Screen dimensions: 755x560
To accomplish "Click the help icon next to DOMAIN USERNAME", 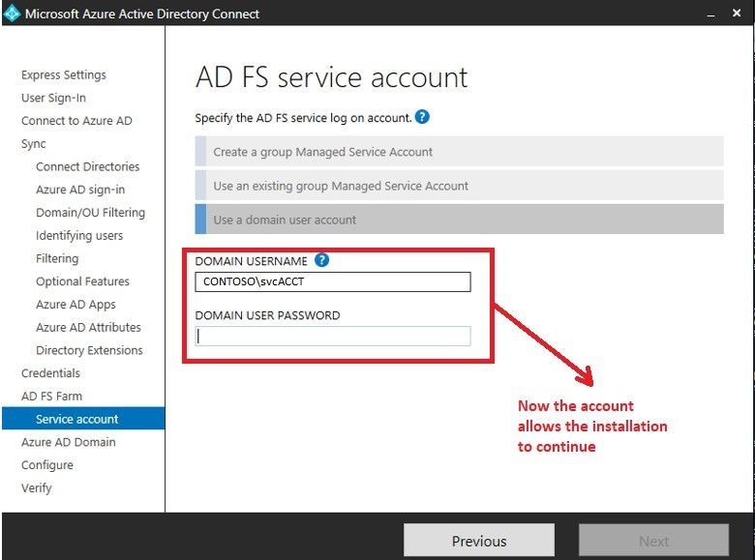I will click(x=321, y=260).
